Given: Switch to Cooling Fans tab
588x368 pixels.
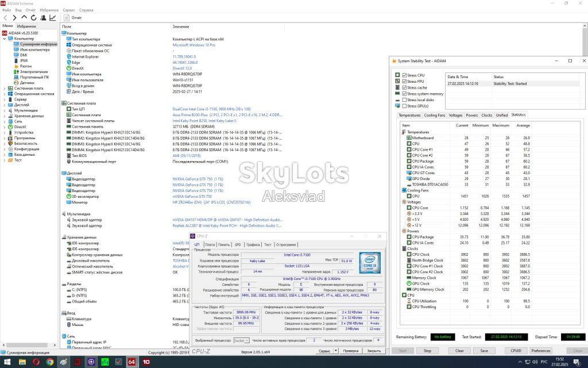Looking at the screenshot, I should point(435,115).
